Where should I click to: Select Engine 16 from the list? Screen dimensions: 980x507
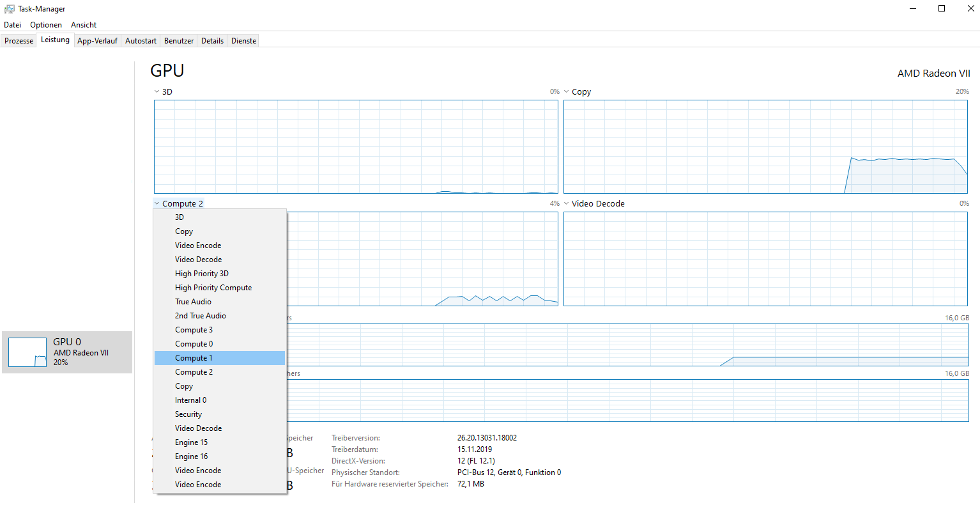[x=220, y=456]
